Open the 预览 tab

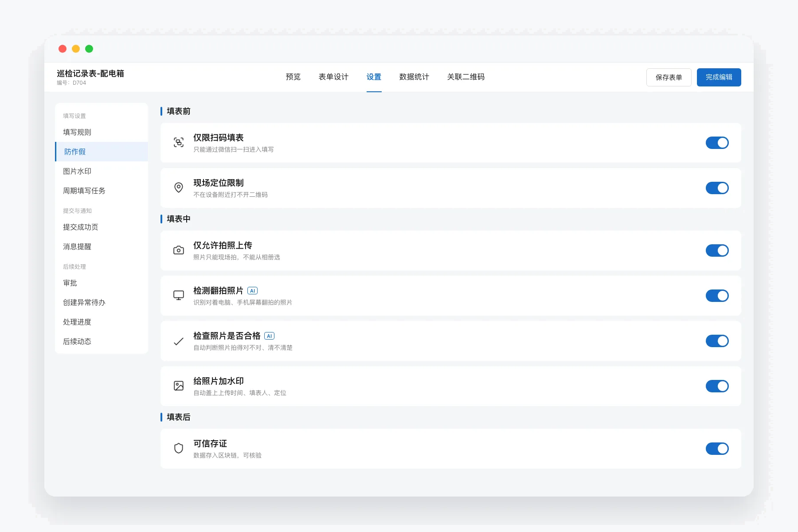pyautogui.click(x=293, y=77)
